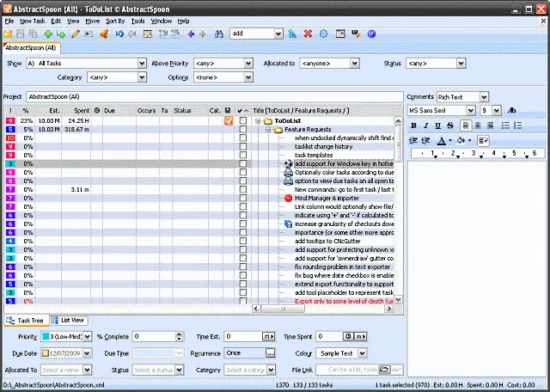Click the pencil Edit Task icon
Image resolution: width=550 pixels, height=392 pixels.
pos(76,34)
